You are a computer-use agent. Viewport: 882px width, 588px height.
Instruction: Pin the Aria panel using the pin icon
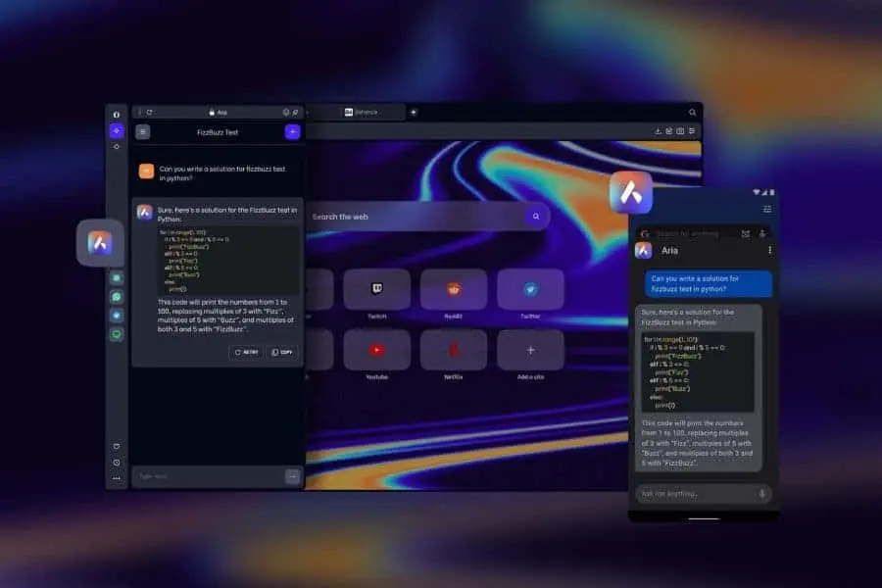(295, 113)
